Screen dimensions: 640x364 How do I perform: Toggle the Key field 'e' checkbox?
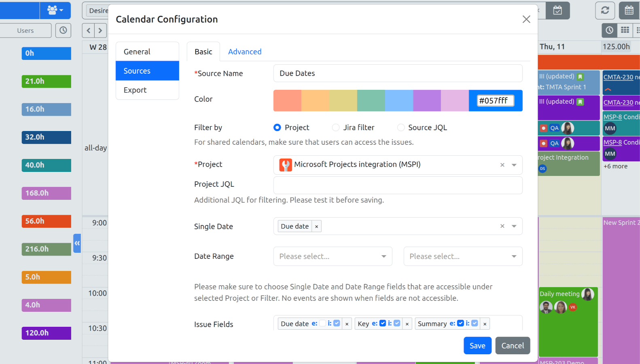click(x=382, y=323)
